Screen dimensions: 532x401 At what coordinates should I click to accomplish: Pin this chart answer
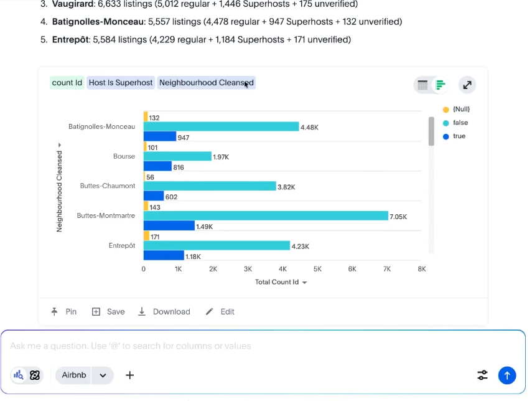(x=64, y=311)
